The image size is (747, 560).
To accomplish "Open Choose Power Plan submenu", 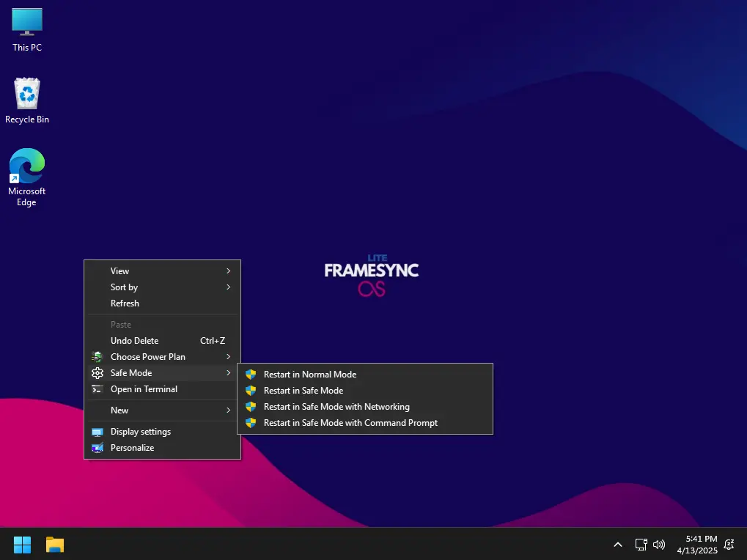I will click(163, 357).
